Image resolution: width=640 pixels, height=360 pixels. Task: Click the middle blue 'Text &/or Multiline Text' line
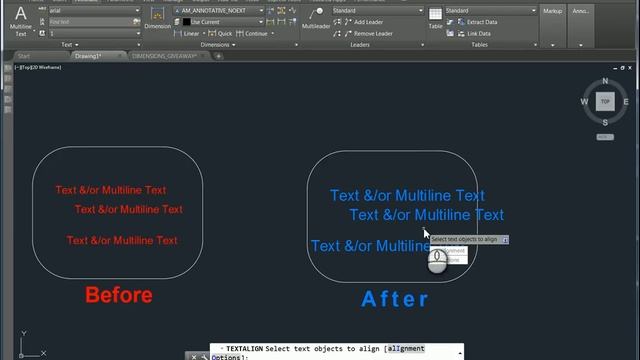point(427,215)
